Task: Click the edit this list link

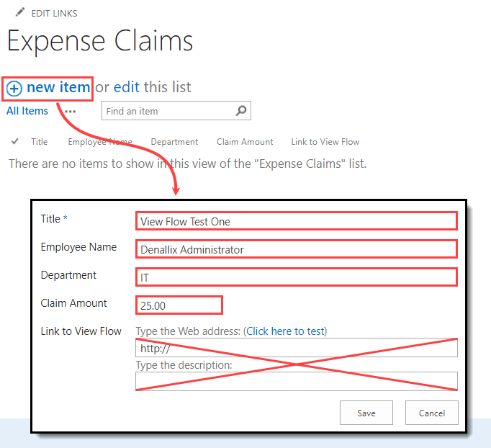Action: [x=127, y=88]
